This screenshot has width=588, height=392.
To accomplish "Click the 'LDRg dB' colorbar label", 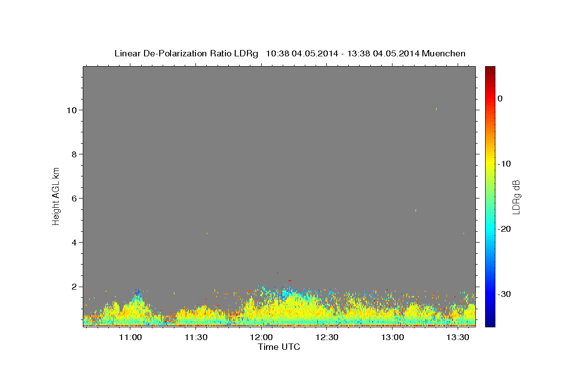I will (516, 197).
